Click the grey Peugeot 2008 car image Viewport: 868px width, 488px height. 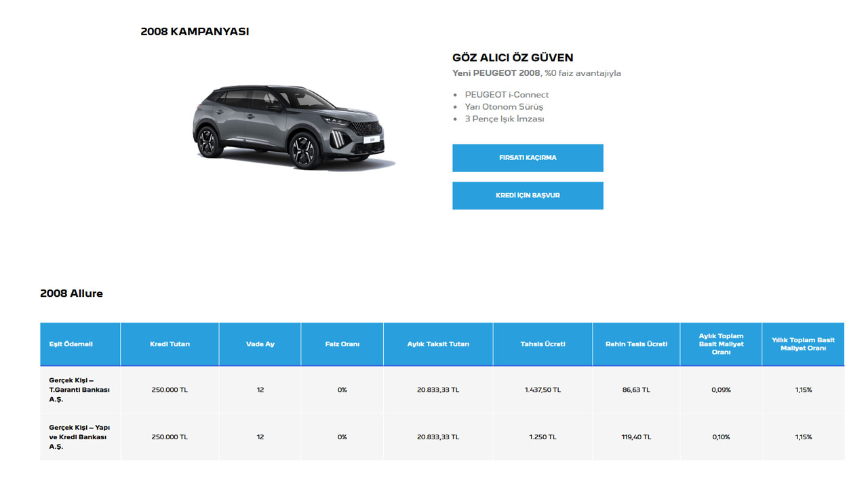[x=293, y=127]
